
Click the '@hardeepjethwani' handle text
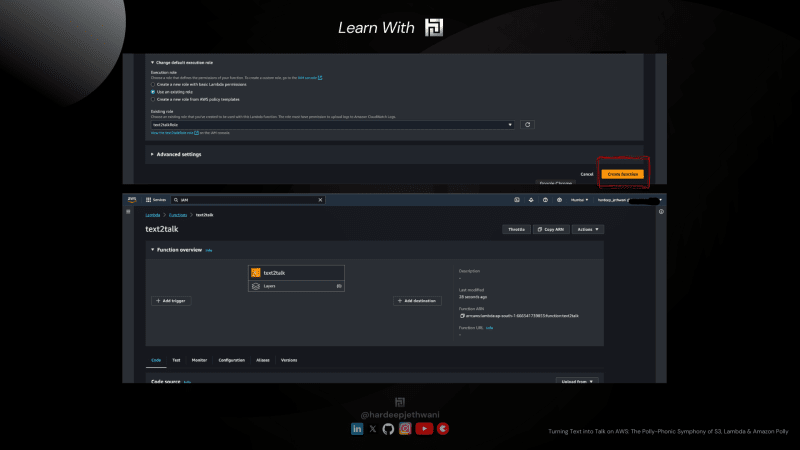point(400,415)
